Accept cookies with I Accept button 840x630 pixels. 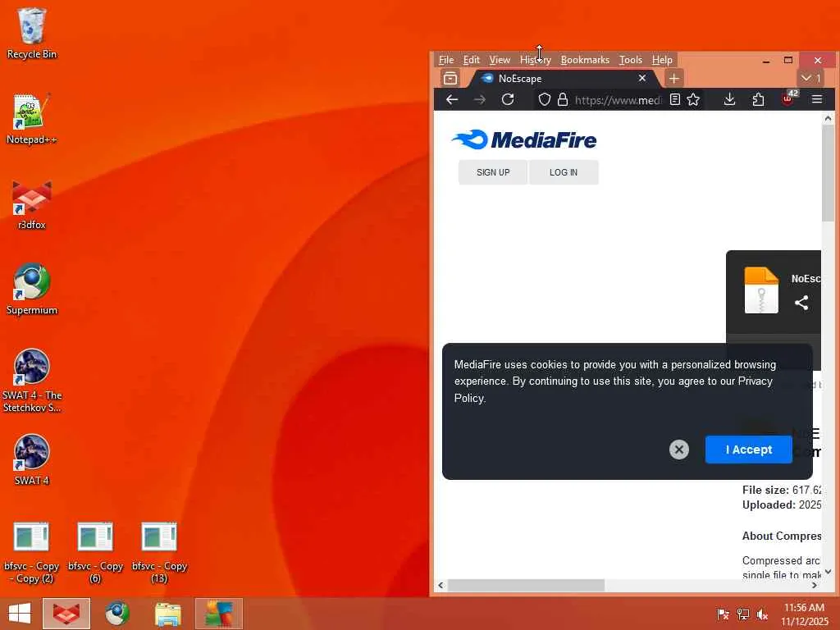tap(748, 450)
